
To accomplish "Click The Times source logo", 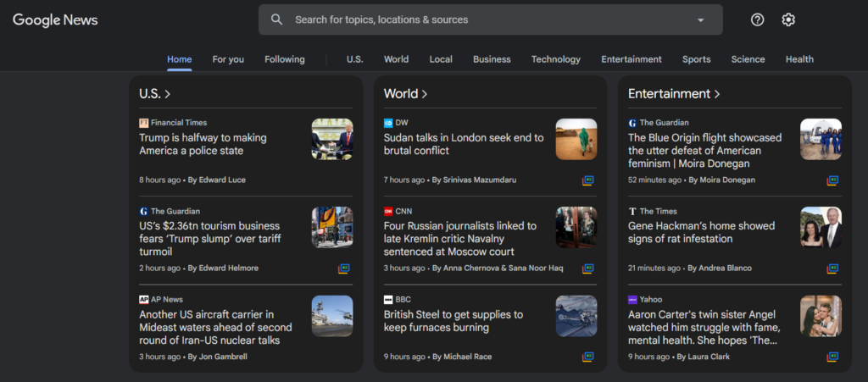I will [632, 211].
